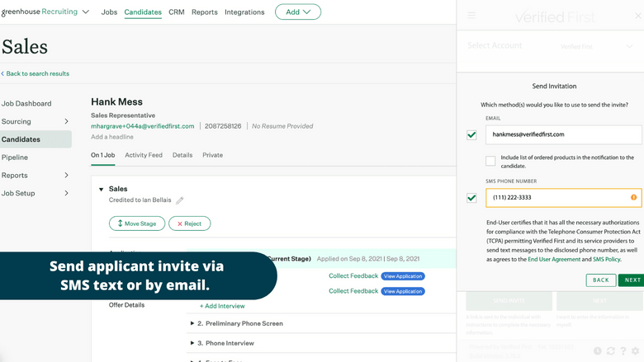Screen dimensions: 644x362
Task: Close the Verified First panel
Action: click(x=638, y=16)
